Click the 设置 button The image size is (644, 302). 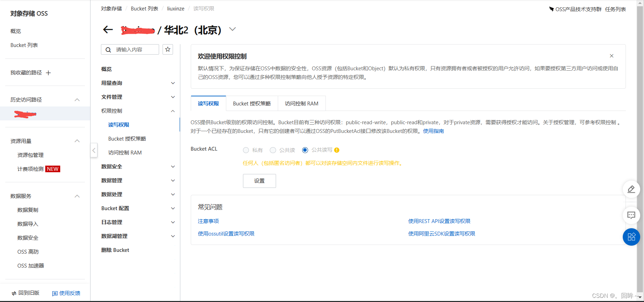coord(259,181)
